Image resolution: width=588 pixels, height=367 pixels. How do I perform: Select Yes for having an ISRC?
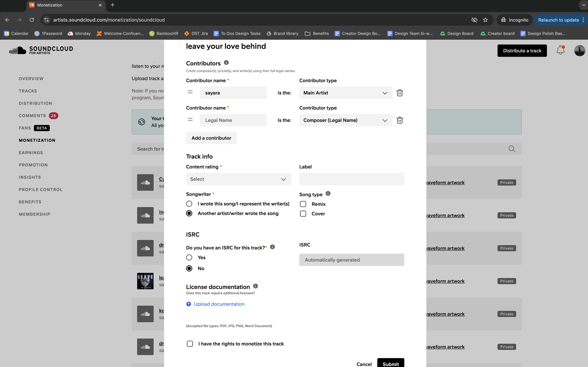click(189, 257)
